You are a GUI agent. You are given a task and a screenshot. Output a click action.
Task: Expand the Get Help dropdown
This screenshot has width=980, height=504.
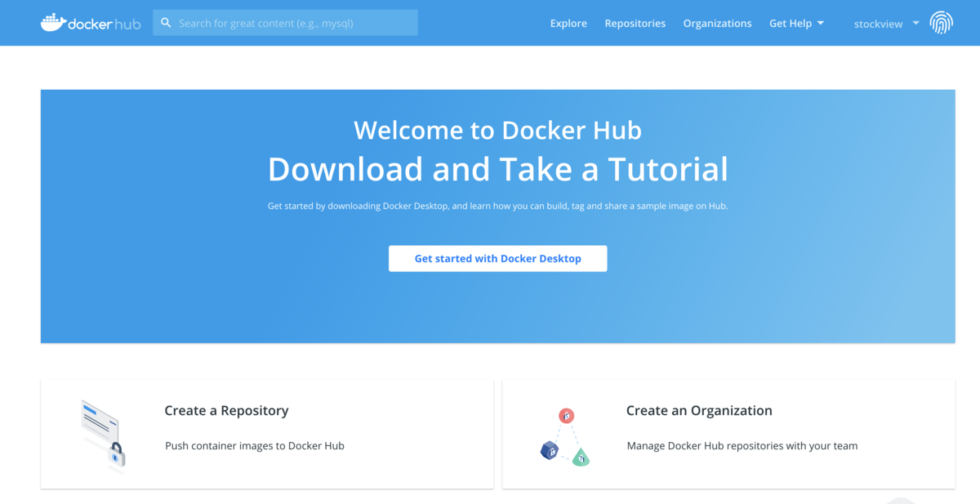(796, 24)
